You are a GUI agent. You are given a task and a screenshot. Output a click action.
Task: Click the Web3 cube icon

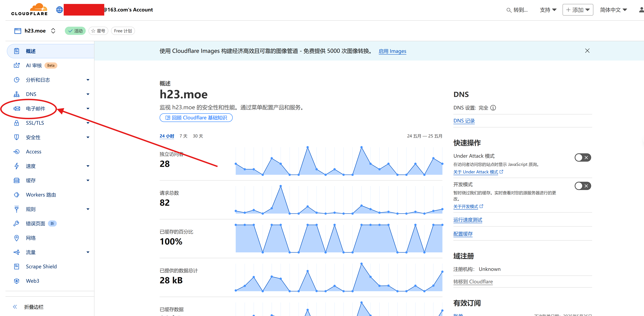tap(17, 281)
